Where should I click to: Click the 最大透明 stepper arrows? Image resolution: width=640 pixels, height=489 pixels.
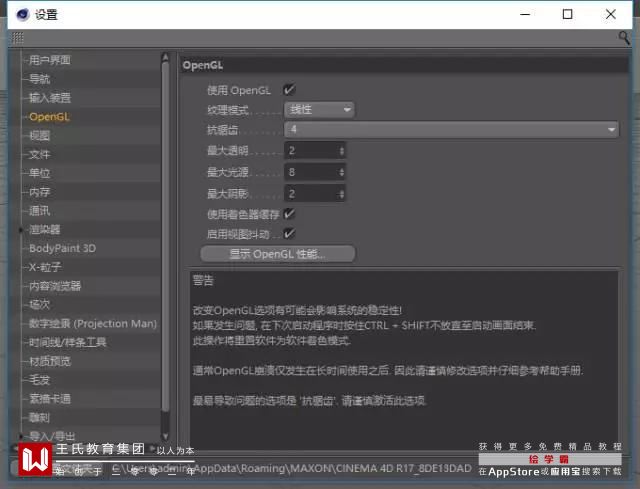(342, 151)
